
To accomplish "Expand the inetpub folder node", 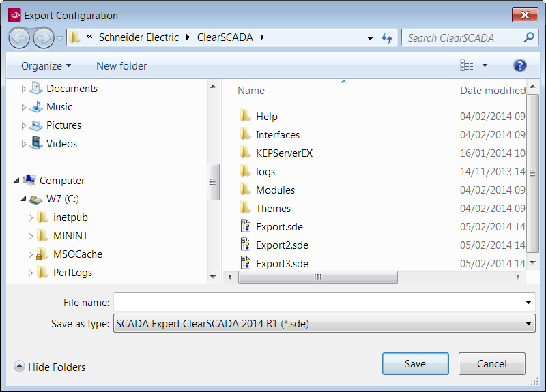I will click(31, 217).
